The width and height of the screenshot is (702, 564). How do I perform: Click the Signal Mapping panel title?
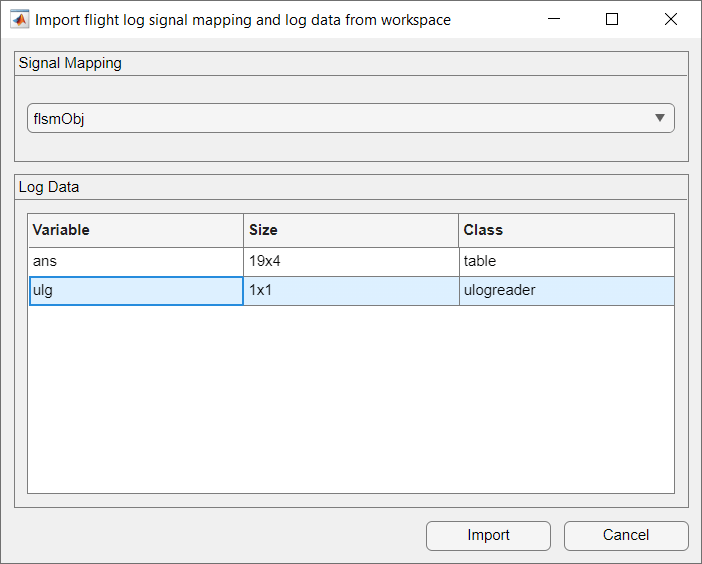click(x=70, y=63)
